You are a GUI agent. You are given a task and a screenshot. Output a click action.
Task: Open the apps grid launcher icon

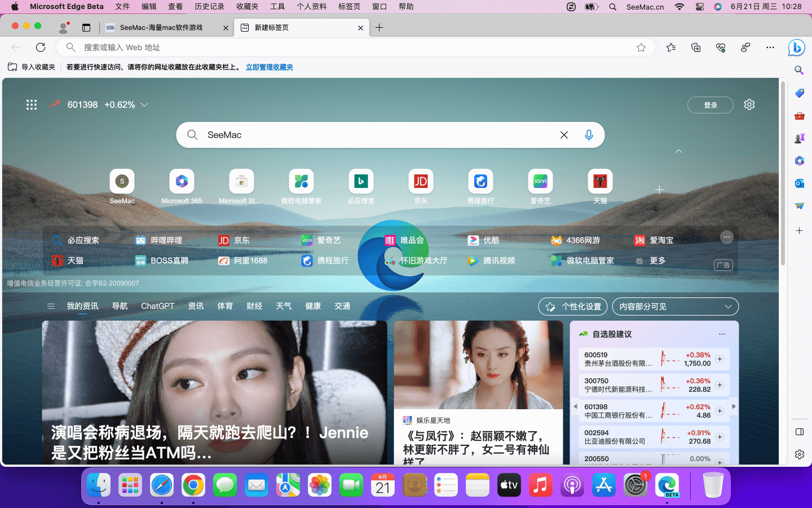(32, 104)
